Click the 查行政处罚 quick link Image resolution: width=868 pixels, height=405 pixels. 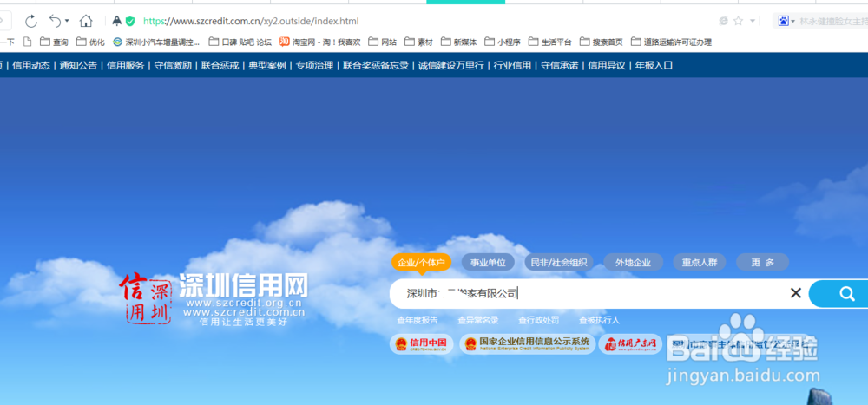(539, 320)
